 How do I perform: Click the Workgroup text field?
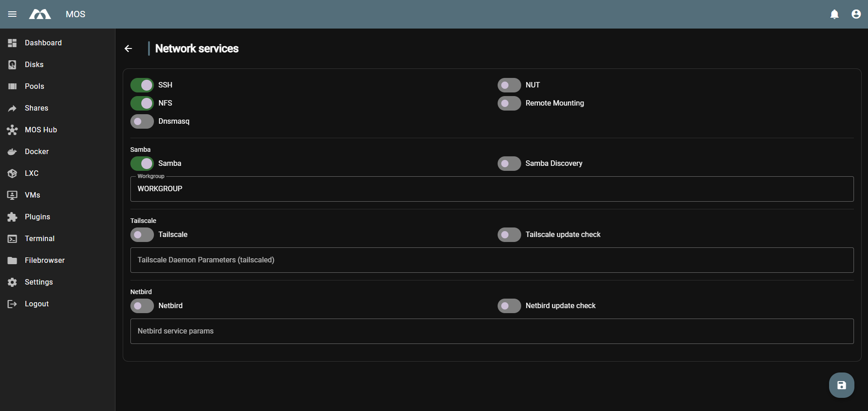(x=492, y=189)
